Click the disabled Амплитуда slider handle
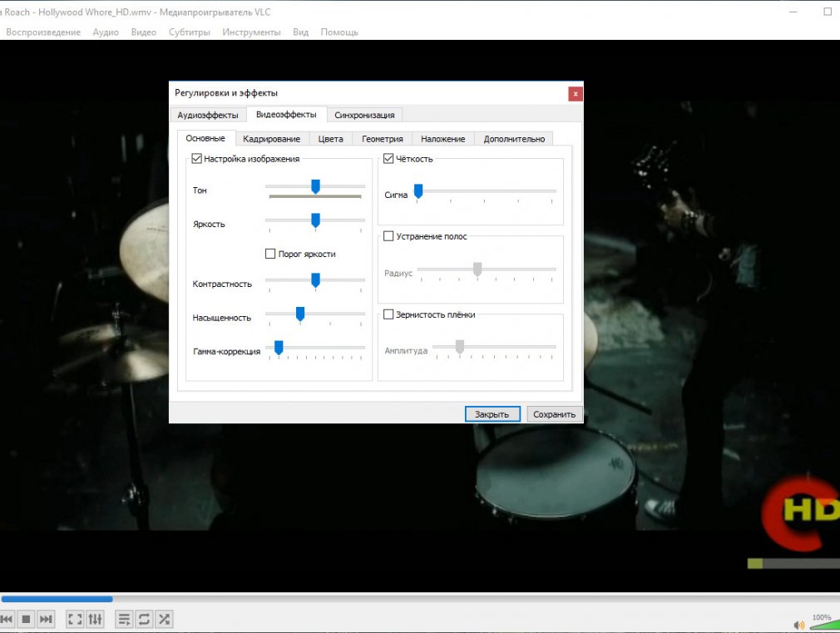The height and width of the screenshot is (633, 840). coord(460,347)
